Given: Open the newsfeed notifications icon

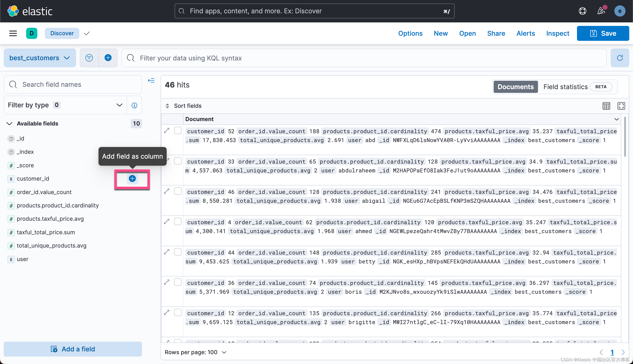Looking at the screenshot, I should tap(601, 11).
